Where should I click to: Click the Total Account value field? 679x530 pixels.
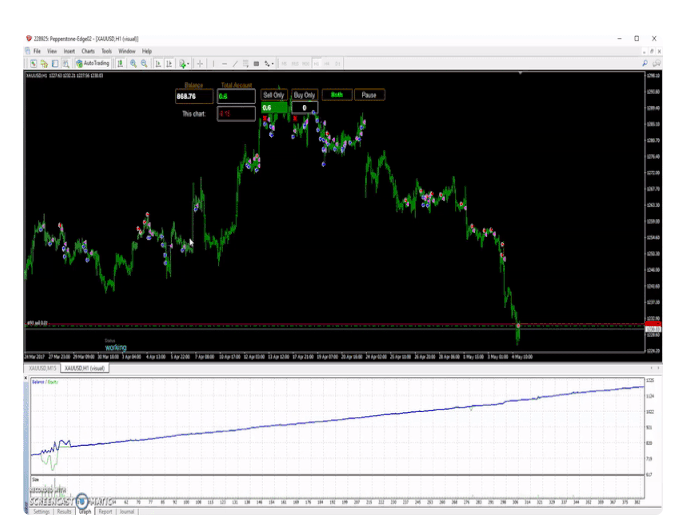(236, 96)
